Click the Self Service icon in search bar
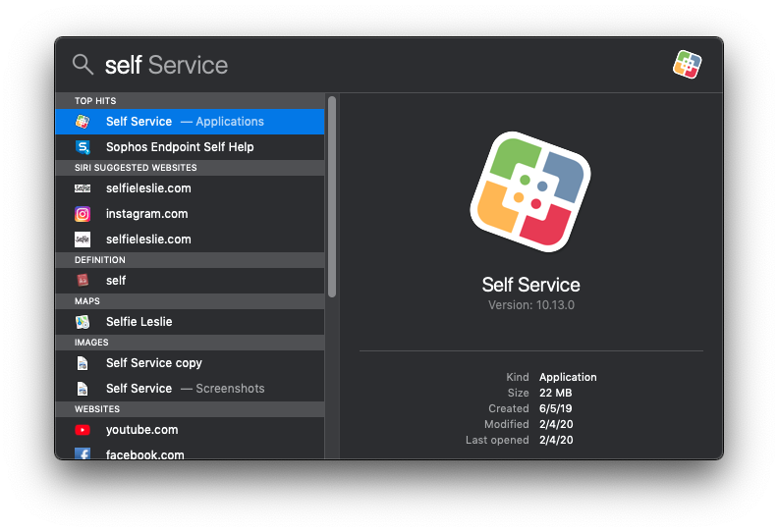The image size is (778, 532). tap(687, 65)
